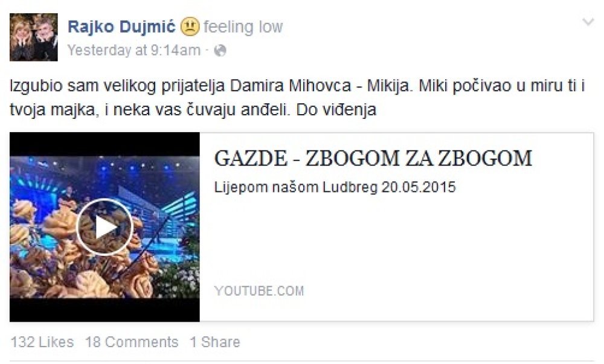View the 1 Share details
This screenshot has width=604, height=364.
pyautogui.click(x=215, y=342)
